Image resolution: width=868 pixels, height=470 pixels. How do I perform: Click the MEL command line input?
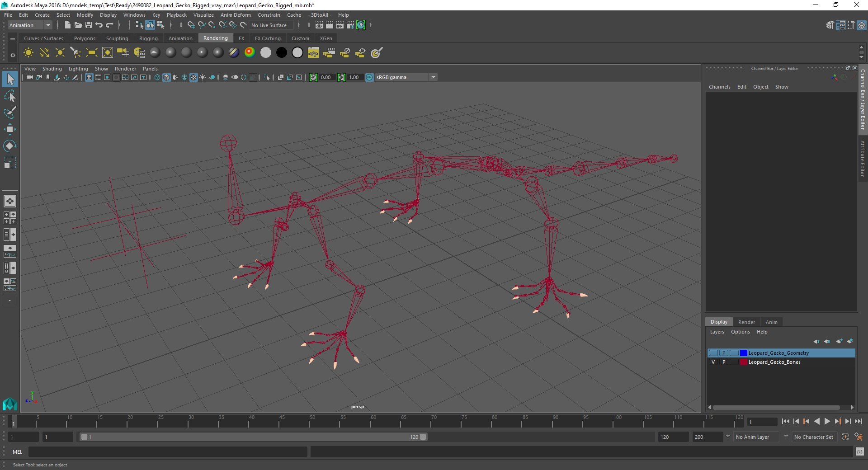(x=168, y=452)
